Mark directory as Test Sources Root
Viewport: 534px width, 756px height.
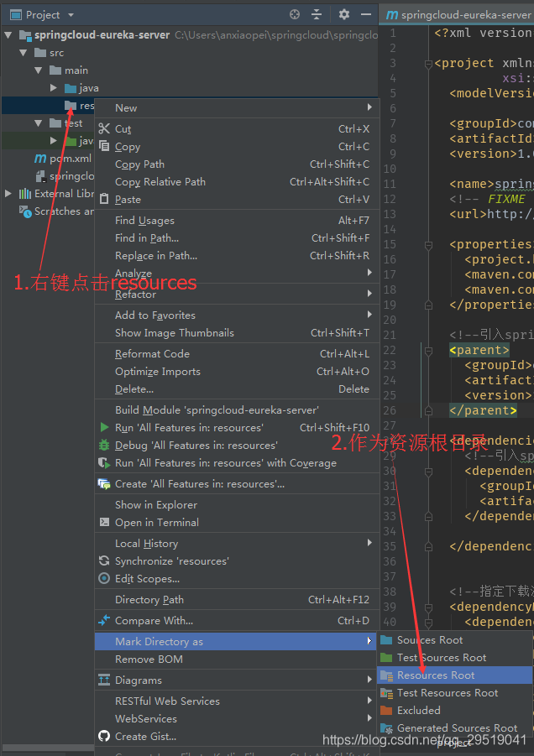tap(455, 658)
